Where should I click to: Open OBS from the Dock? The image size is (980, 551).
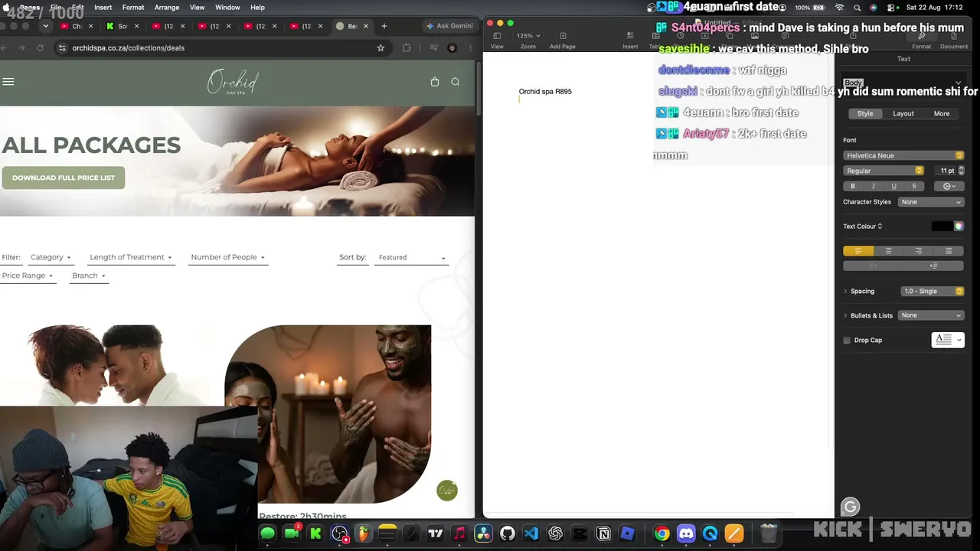coord(339,533)
